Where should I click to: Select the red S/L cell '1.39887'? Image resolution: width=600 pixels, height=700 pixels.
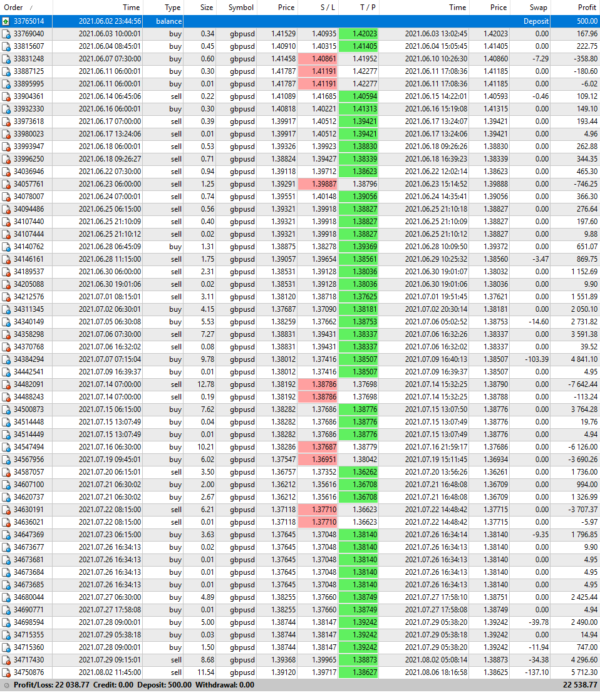point(318,184)
